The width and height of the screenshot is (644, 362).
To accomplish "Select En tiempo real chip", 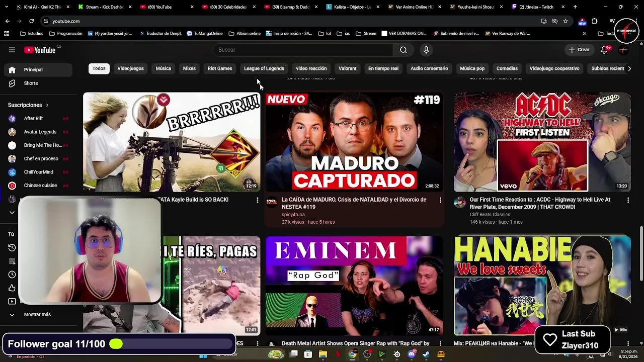I will (383, 68).
